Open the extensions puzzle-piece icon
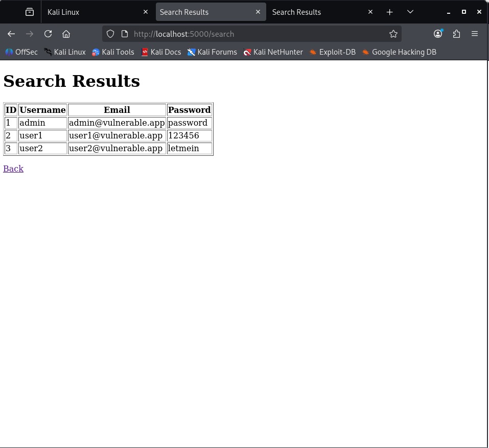Image resolution: width=489 pixels, height=448 pixels. tap(456, 34)
